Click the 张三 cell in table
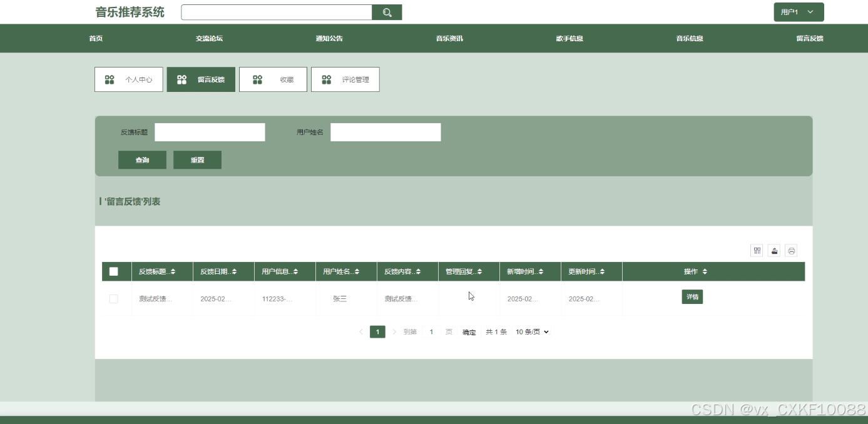The image size is (868, 424). point(340,299)
